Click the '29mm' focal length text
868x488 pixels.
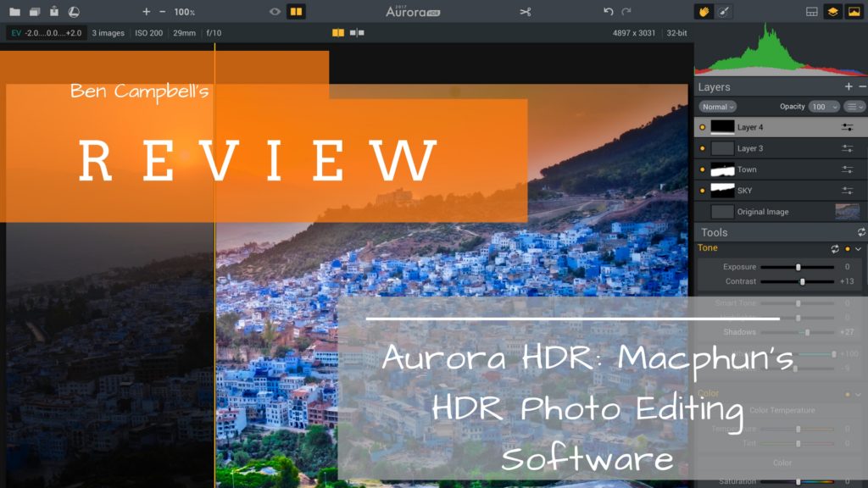pos(184,33)
